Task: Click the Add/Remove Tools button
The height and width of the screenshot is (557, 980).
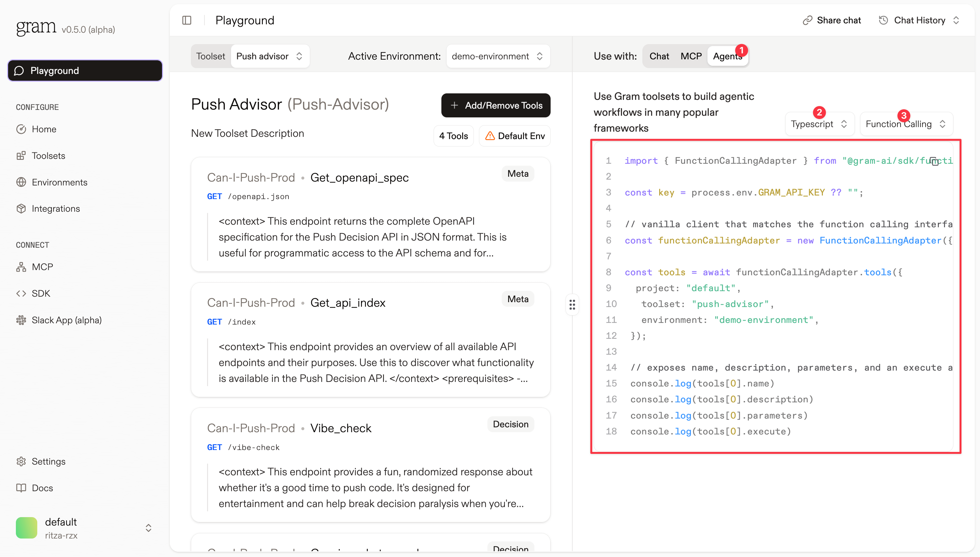Action: [x=496, y=105]
